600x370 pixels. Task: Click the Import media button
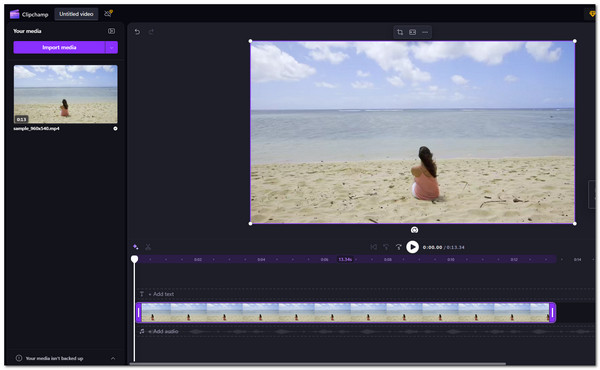[59, 47]
